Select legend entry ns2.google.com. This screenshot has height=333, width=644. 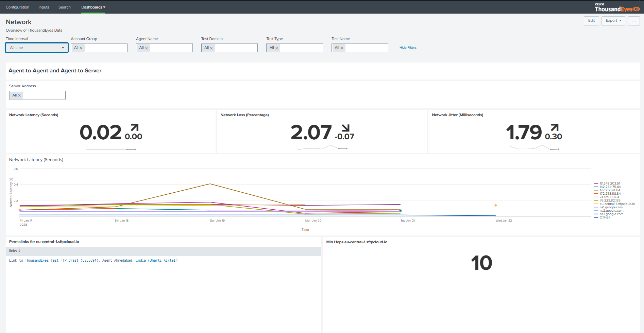pyautogui.click(x=609, y=211)
